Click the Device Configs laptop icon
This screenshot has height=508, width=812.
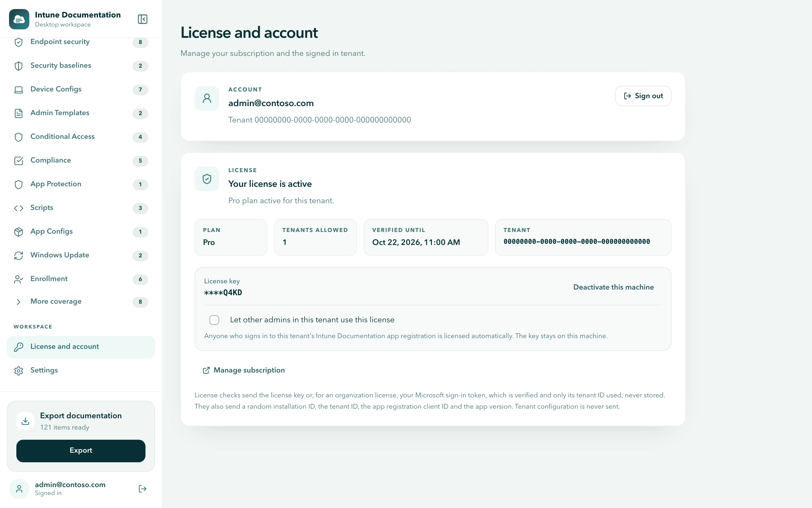[x=19, y=90]
